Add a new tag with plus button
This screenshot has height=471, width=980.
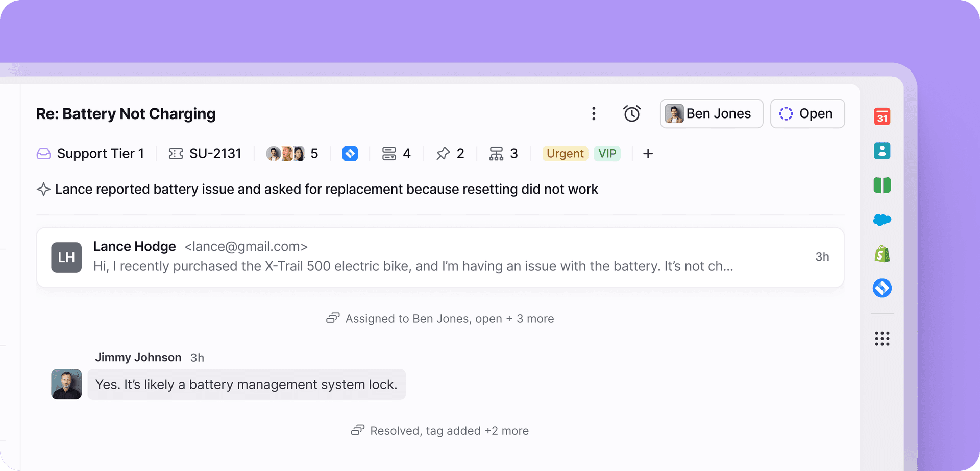click(x=648, y=154)
